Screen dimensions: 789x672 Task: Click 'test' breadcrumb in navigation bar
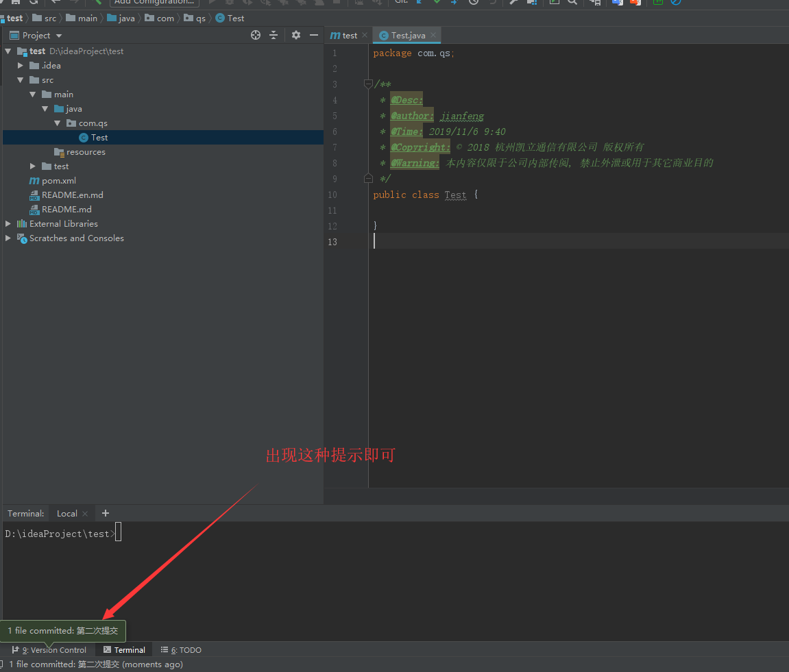click(12, 18)
